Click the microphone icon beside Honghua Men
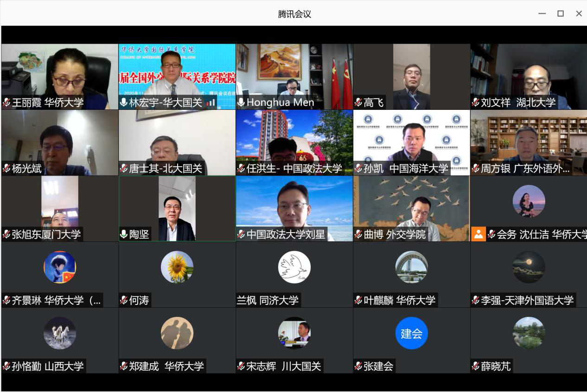Viewport: 587px width, 392px height. (x=241, y=102)
